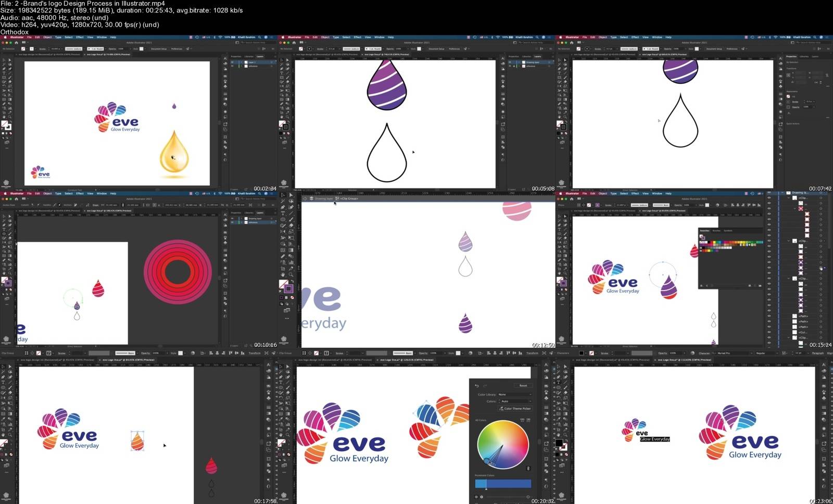Click the Recolor Artwork icon in 00:15:24 control bar
The image size is (833, 504).
pos(717,205)
